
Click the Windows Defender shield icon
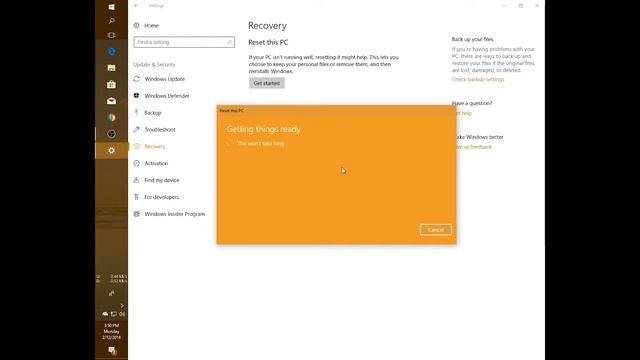click(x=136, y=96)
